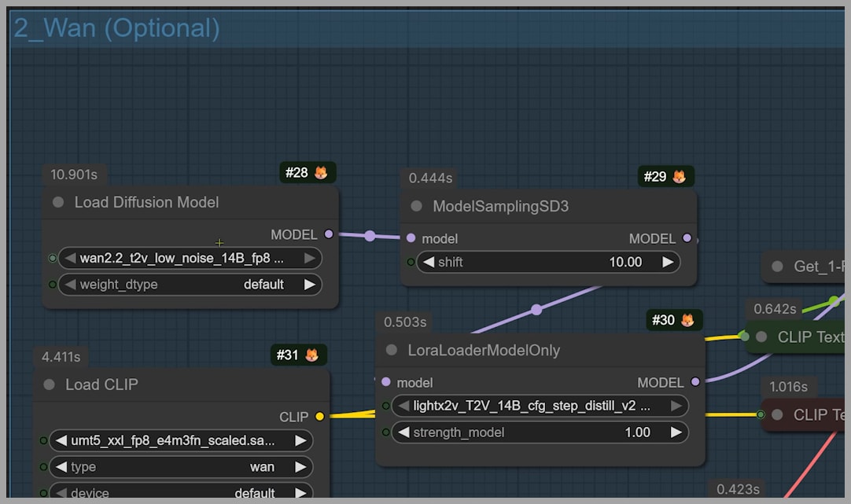Click the #28 fox badge on Load Diffusion Model

click(308, 173)
